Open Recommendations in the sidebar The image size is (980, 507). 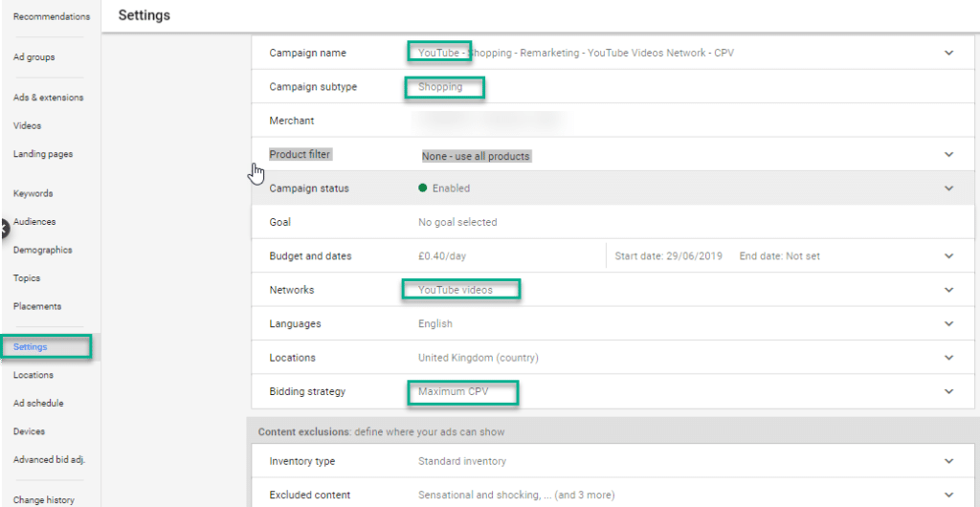pyautogui.click(x=52, y=17)
